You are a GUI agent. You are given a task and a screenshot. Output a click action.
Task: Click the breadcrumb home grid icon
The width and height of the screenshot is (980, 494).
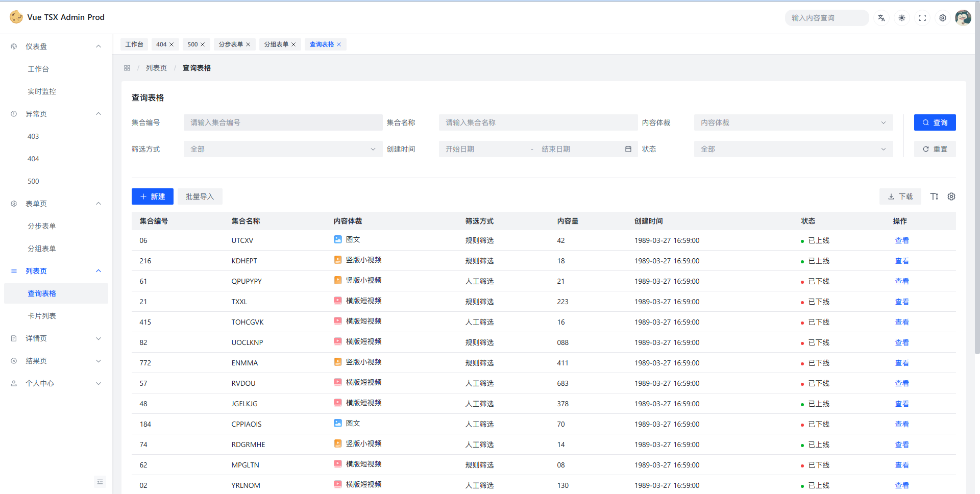127,68
